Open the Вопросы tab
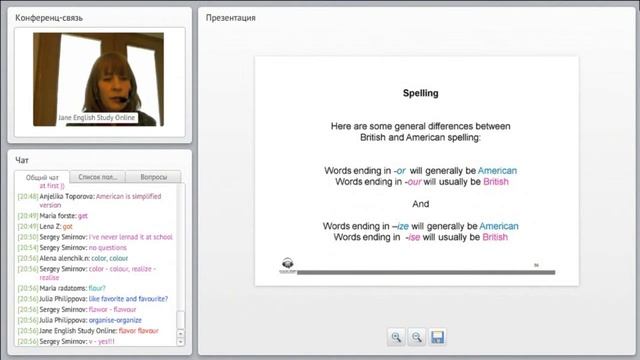Image resolution: width=640 pixels, height=360 pixels. click(153, 177)
